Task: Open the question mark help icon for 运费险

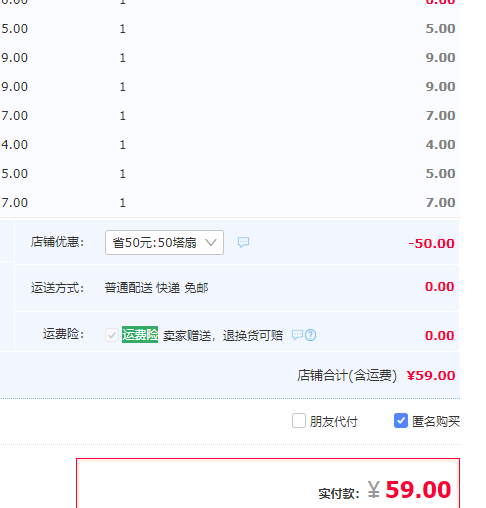Action: pos(310,335)
